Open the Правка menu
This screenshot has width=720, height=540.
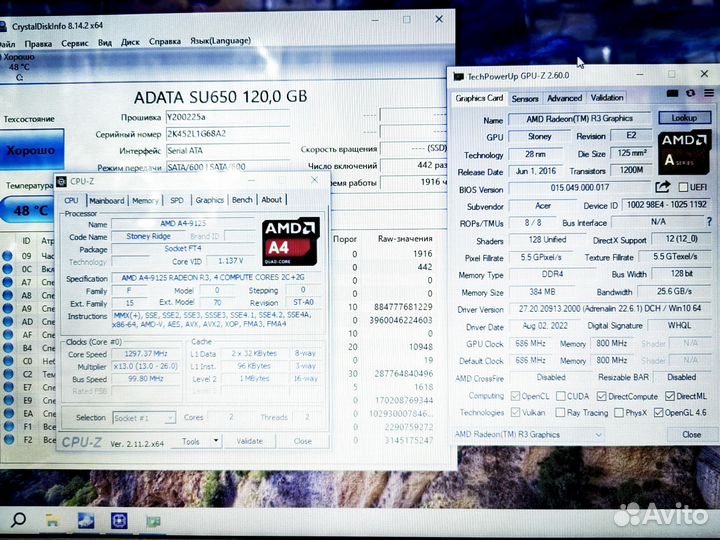[38, 44]
